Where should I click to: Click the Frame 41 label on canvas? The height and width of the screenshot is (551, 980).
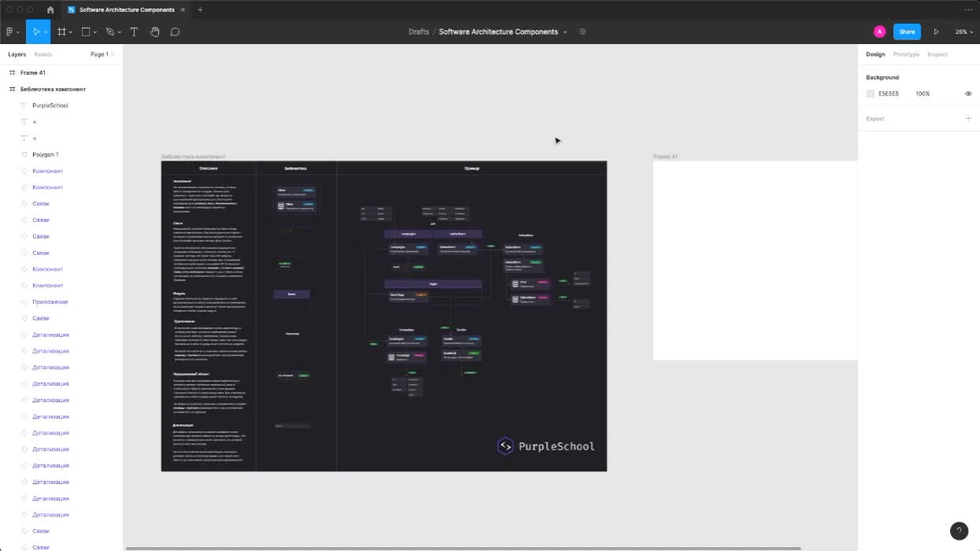click(x=665, y=157)
